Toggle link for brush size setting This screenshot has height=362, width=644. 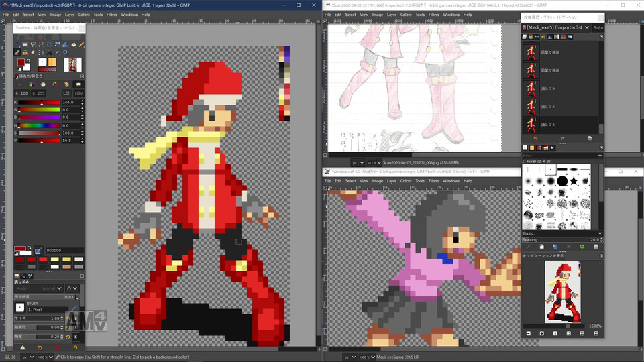click(x=76, y=318)
